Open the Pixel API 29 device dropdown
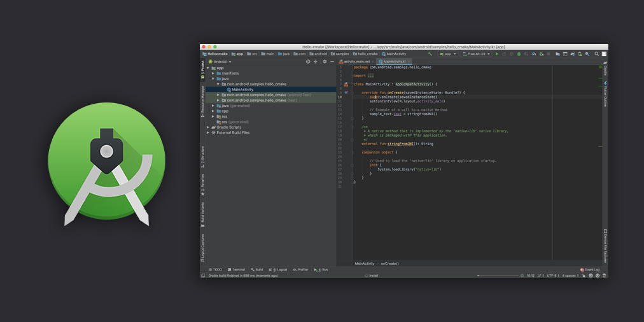644x322 pixels. [477, 54]
